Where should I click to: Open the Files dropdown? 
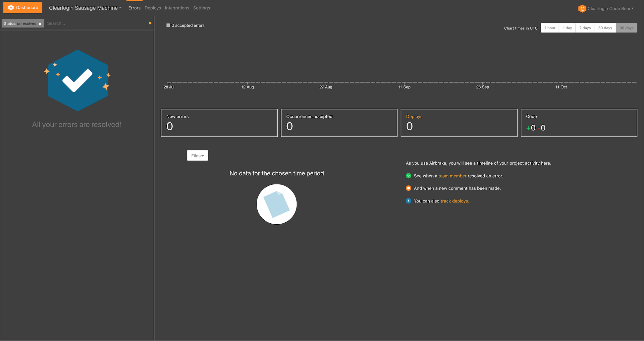click(x=198, y=156)
